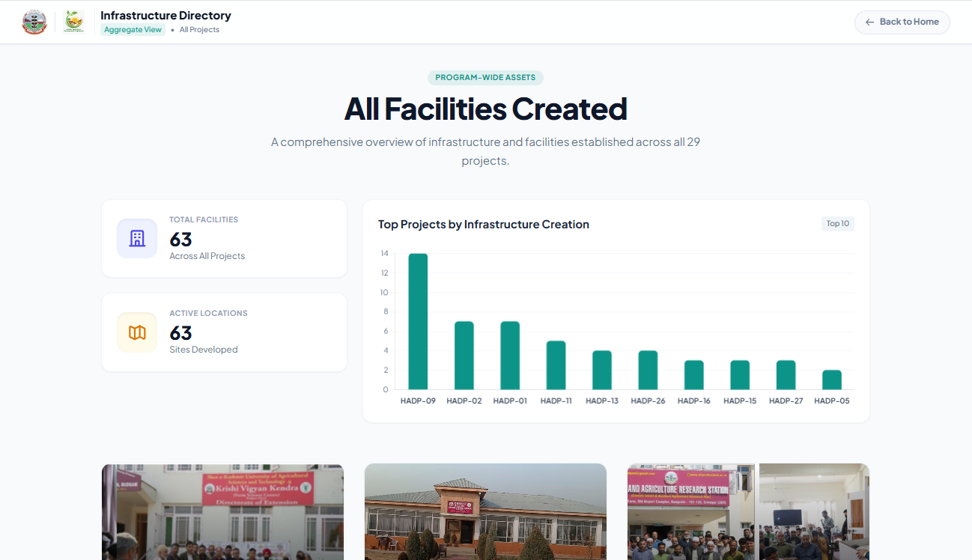The image size is (972, 560).
Task: Click the map icon in Active Locations card
Action: [x=137, y=332]
